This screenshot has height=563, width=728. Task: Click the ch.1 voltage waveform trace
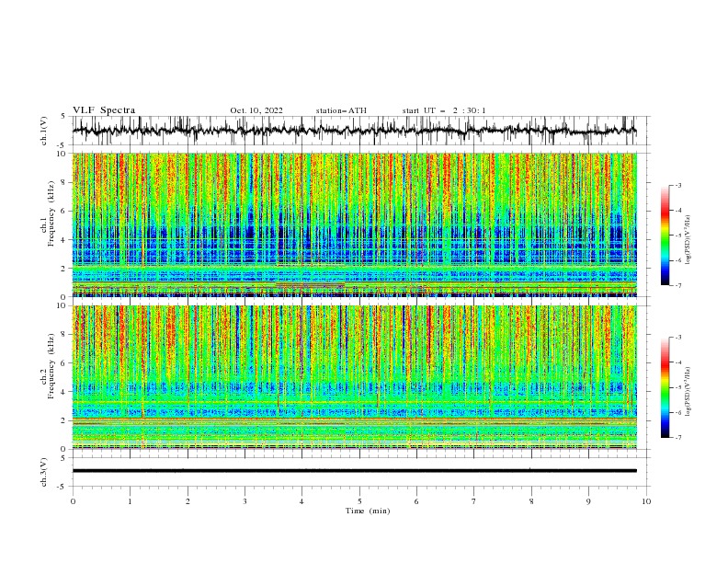(354, 131)
